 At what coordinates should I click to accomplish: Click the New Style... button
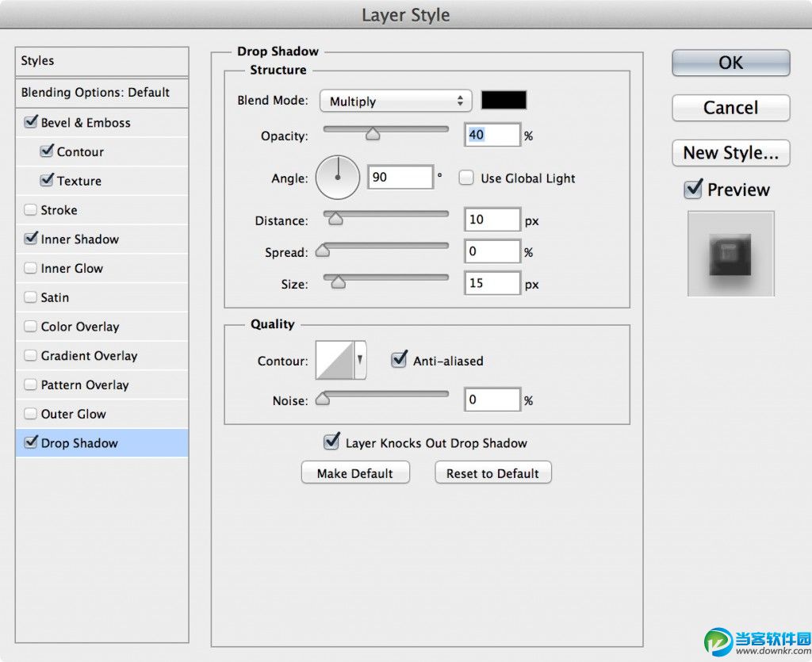click(x=730, y=153)
